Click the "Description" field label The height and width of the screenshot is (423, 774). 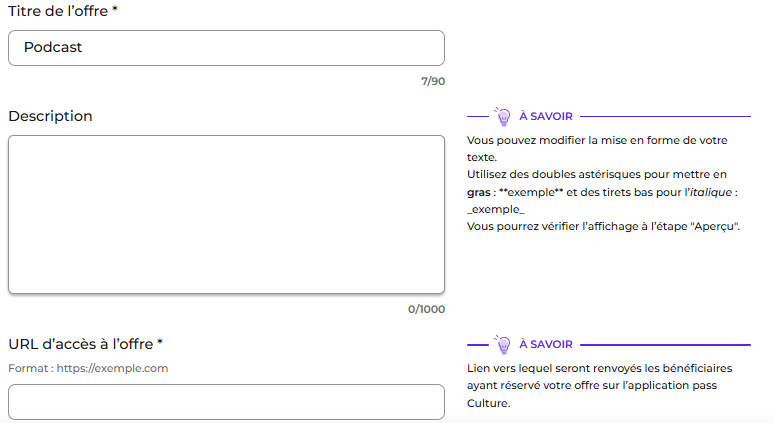50,116
